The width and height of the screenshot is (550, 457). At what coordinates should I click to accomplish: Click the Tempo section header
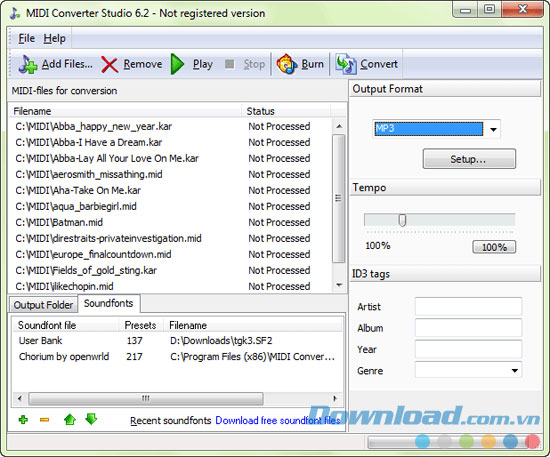(x=445, y=187)
